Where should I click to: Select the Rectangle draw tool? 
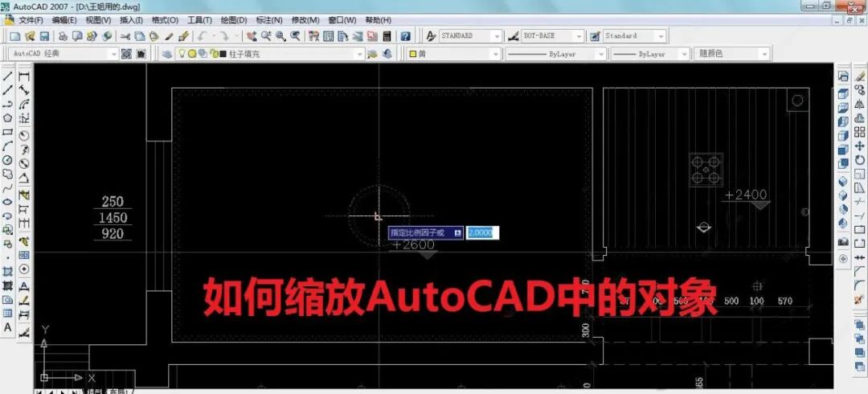pyautogui.click(x=8, y=132)
